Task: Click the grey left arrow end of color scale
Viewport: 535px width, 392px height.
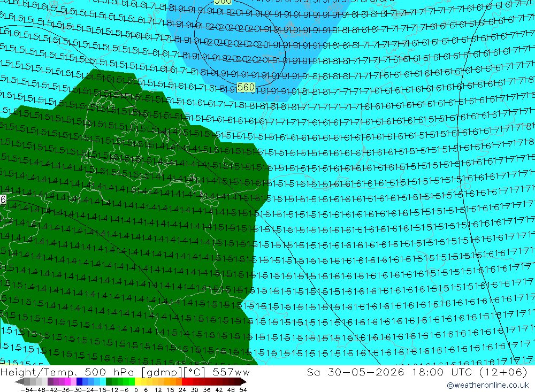Action: click(20, 381)
